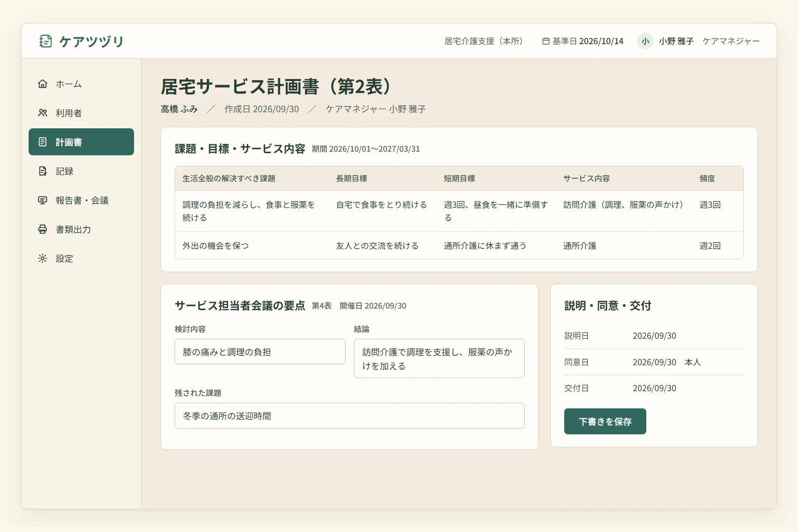Image resolution: width=798 pixels, height=532 pixels.
Task: Click the 説明日 date value row
Action: tap(654, 336)
